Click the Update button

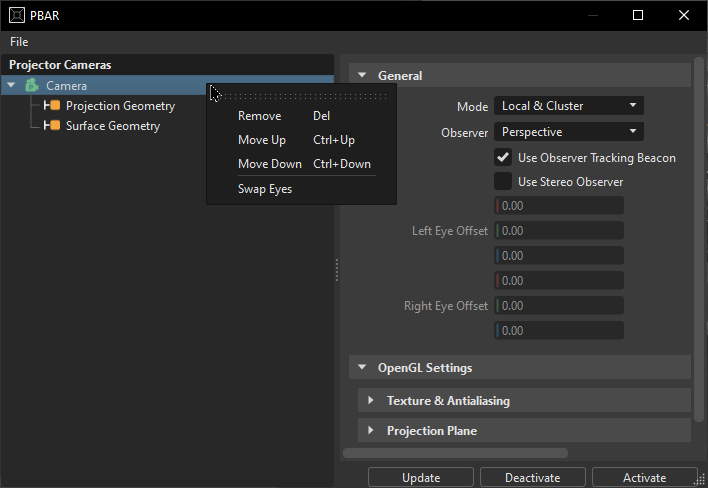(421, 478)
